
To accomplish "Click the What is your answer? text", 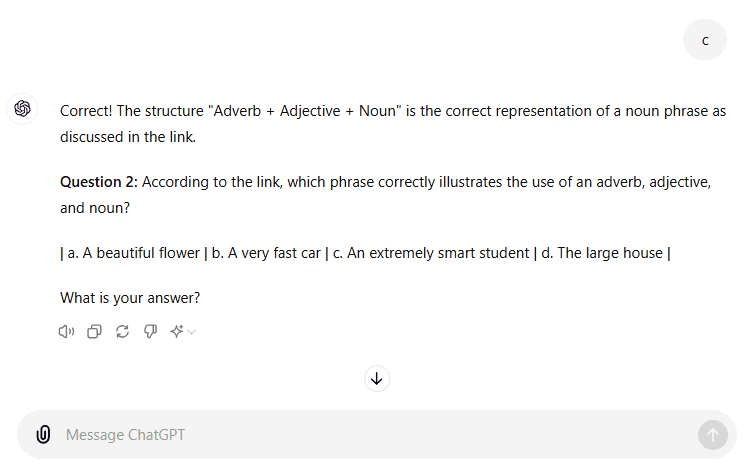I will [x=130, y=298].
